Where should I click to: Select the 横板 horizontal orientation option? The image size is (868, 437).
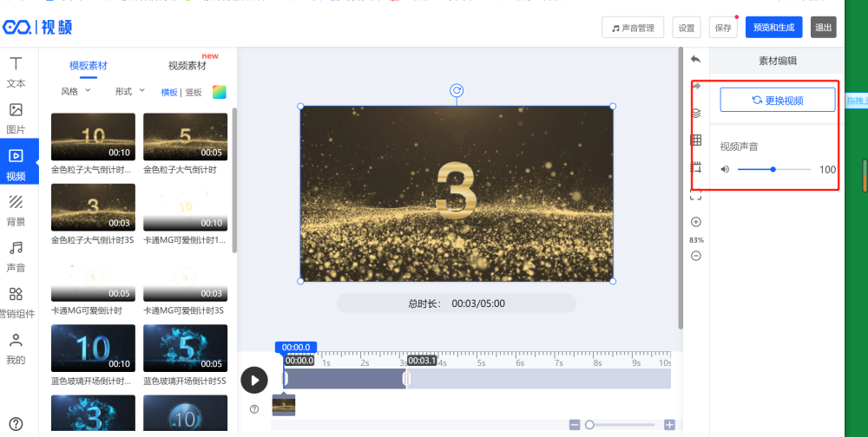pos(168,92)
